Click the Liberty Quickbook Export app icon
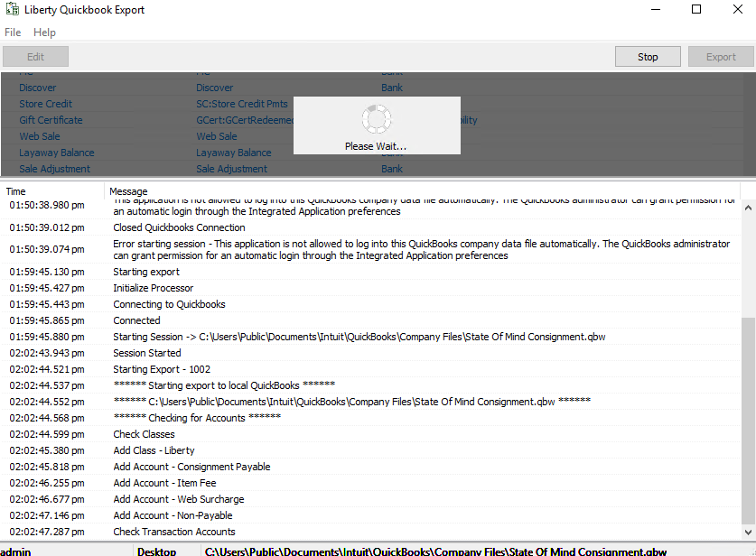This screenshot has width=756, height=556. pyautogui.click(x=13, y=9)
